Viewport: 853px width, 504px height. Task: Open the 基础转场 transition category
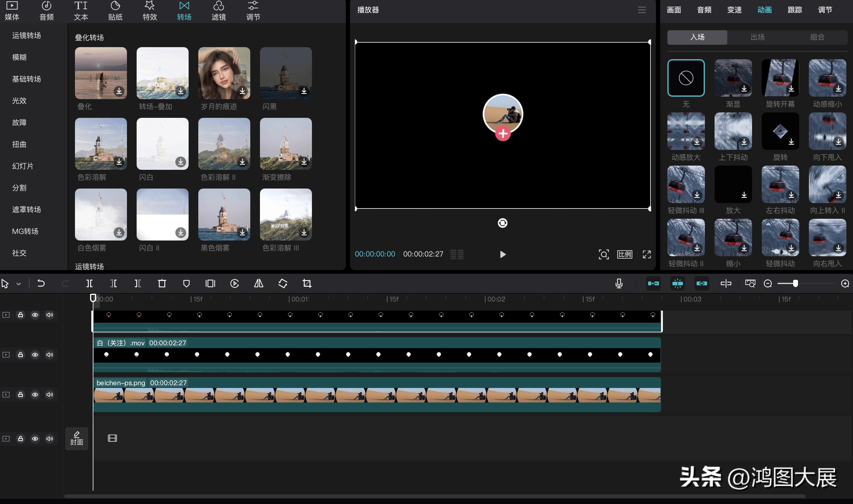pos(27,79)
